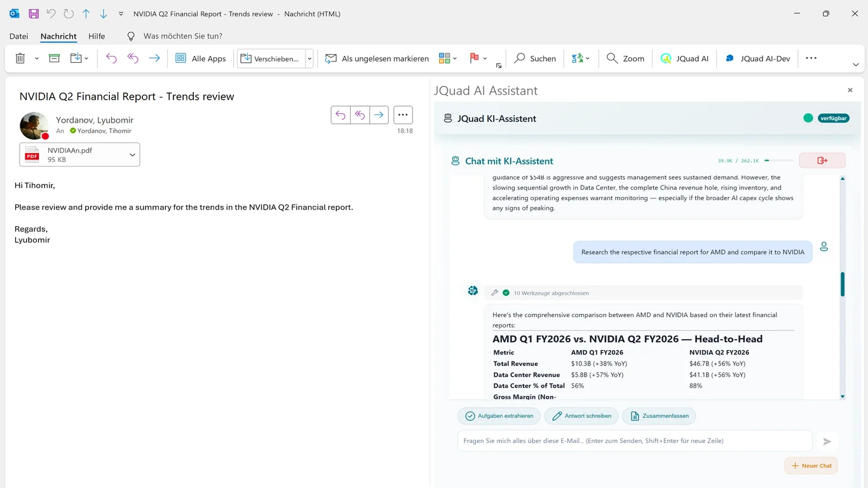Mark message via Als ungelesen markieren
The image size is (868, 488).
click(x=377, y=58)
